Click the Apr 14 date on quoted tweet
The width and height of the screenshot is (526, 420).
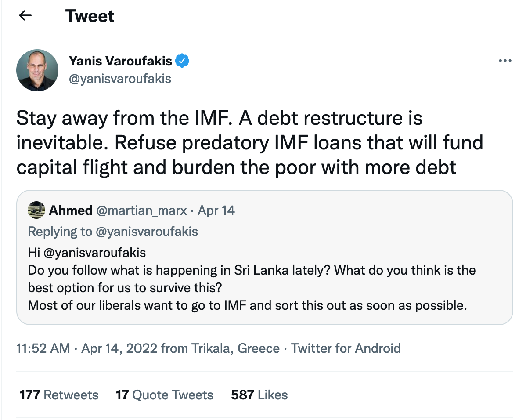tap(216, 210)
